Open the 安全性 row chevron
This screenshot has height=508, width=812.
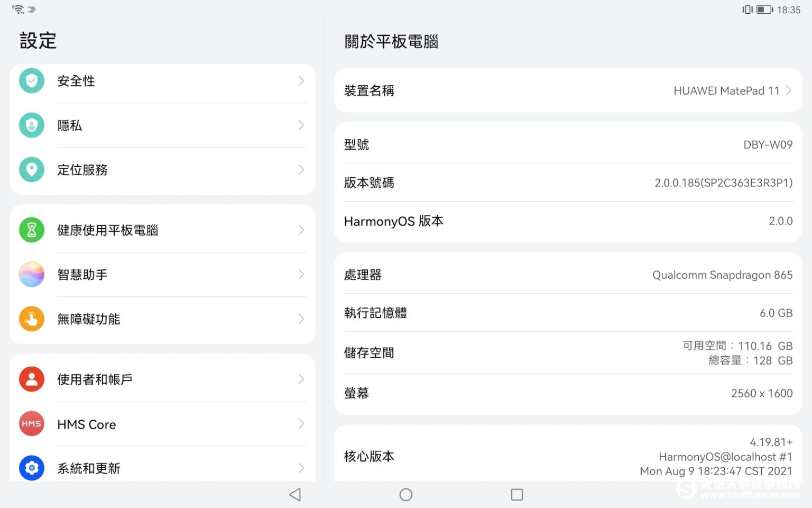click(x=301, y=81)
